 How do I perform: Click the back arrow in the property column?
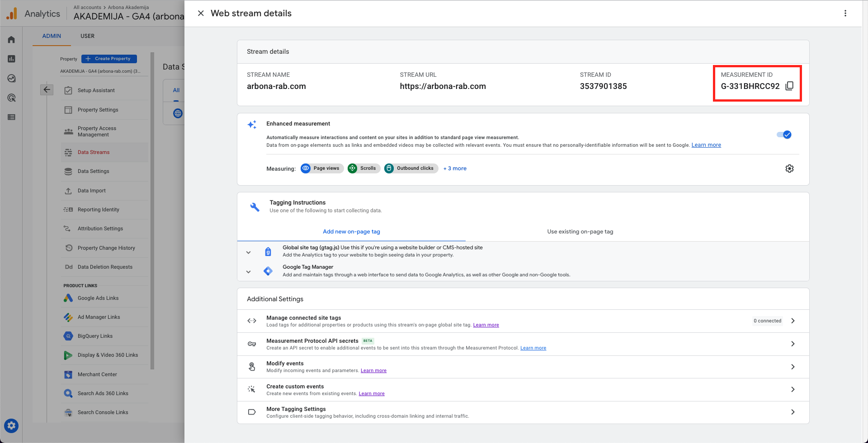click(x=47, y=89)
